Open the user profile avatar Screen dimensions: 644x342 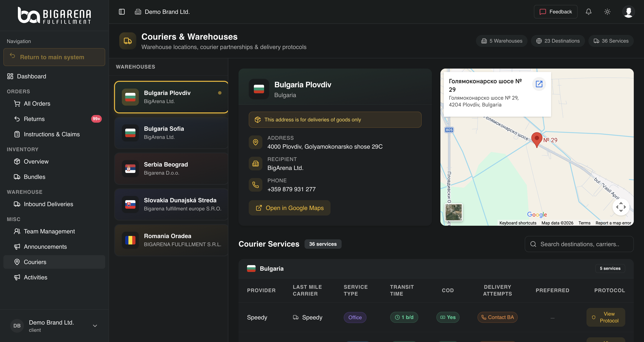pyautogui.click(x=628, y=12)
